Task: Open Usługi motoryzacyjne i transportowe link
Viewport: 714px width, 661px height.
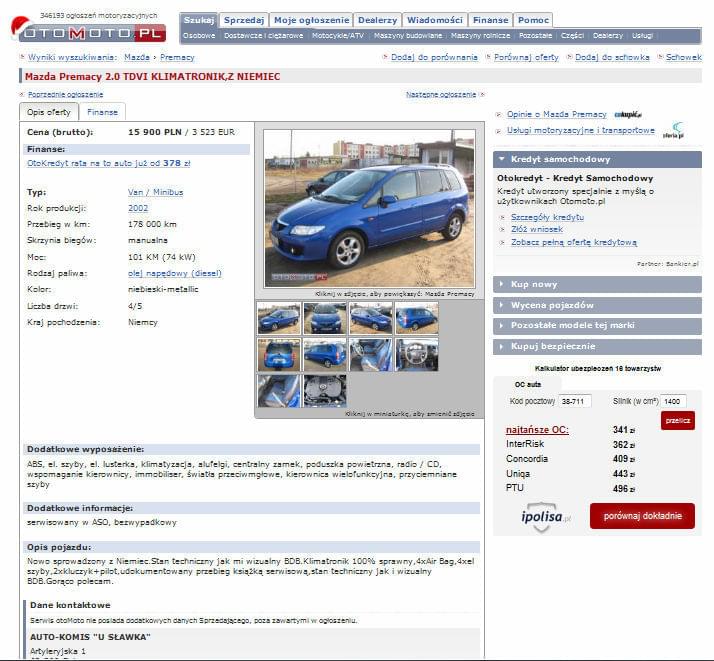Action: (581, 130)
